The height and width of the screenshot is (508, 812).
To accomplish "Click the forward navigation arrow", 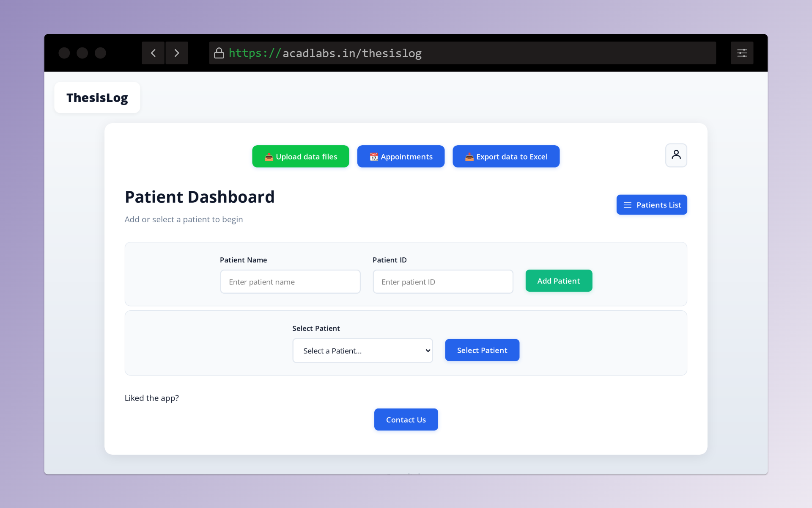I will pos(177,53).
